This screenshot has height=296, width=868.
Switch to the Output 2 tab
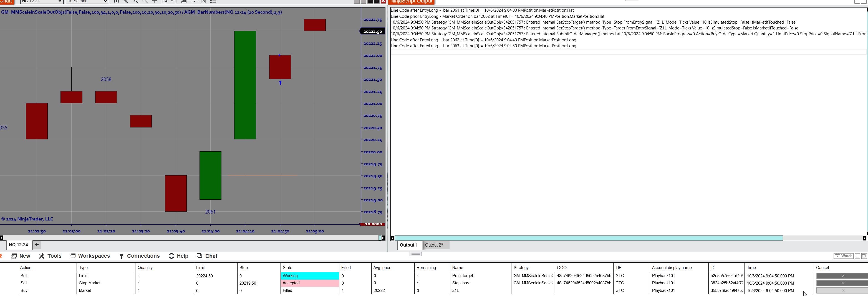[435, 245]
